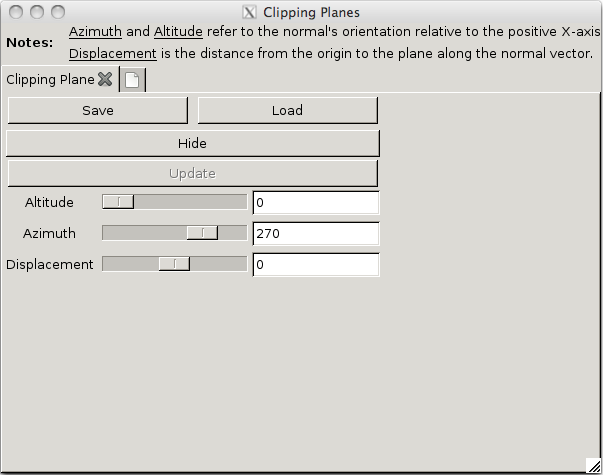Click the Save button
Screen dimensions: 603x475
point(97,110)
